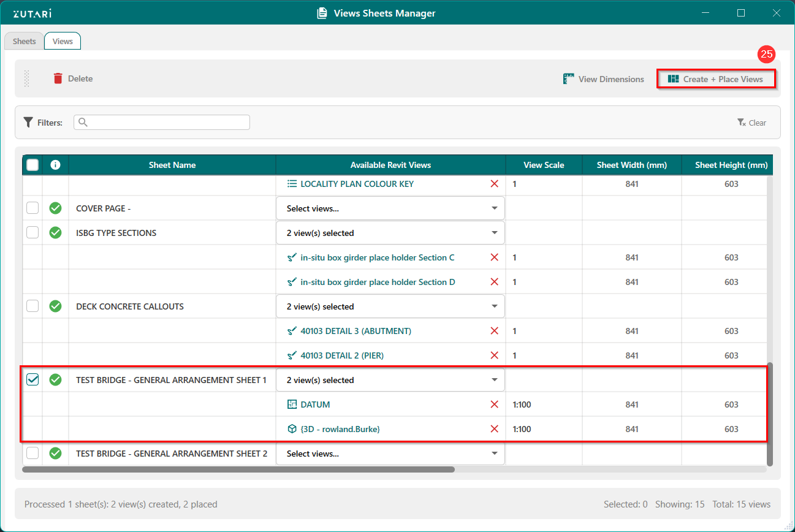Image resolution: width=795 pixels, height=532 pixels.
Task: Click green status check for COVER PAGE
Action: (x=55, y=208)
